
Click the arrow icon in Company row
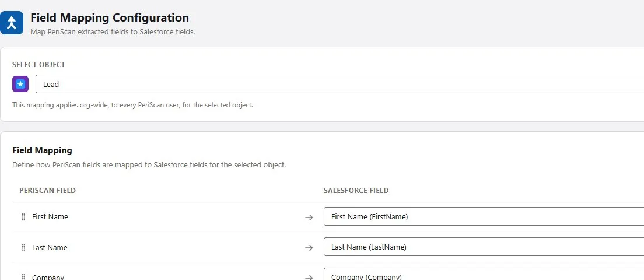click(x=309, y=278)
